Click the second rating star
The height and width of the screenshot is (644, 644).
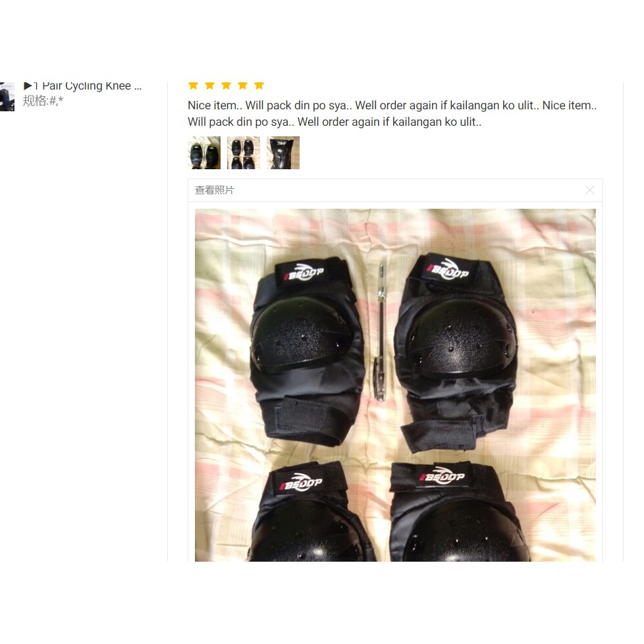209,86
